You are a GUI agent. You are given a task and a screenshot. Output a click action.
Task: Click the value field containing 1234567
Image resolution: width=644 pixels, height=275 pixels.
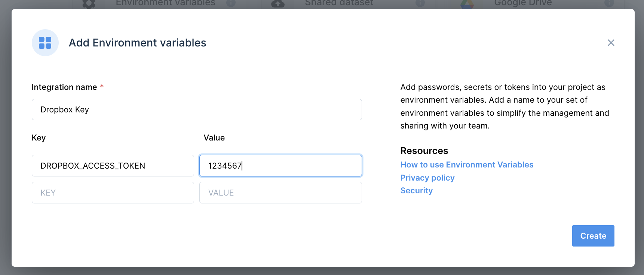(280, 166)
